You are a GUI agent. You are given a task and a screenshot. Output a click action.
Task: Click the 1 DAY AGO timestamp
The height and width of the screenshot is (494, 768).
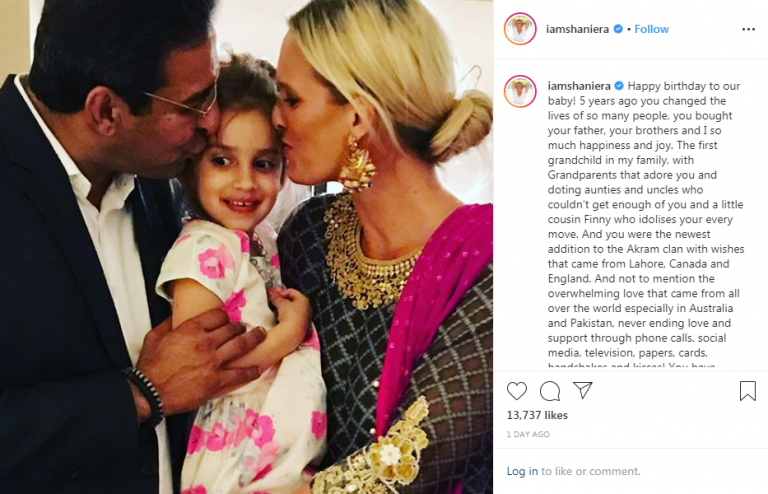tap(528, 434)
